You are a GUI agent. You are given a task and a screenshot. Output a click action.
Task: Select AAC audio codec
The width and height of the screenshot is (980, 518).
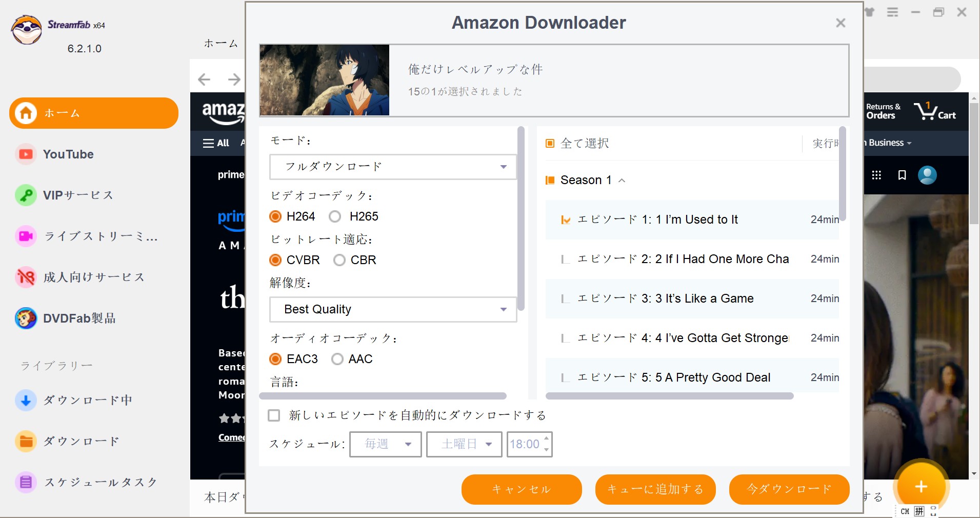click(x=337, y=359)
